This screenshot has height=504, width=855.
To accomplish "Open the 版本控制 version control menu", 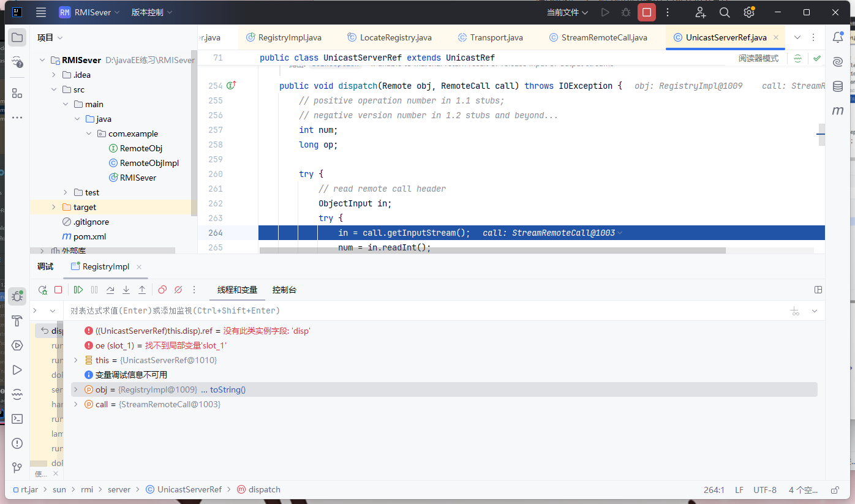I will tap(152, 12).
